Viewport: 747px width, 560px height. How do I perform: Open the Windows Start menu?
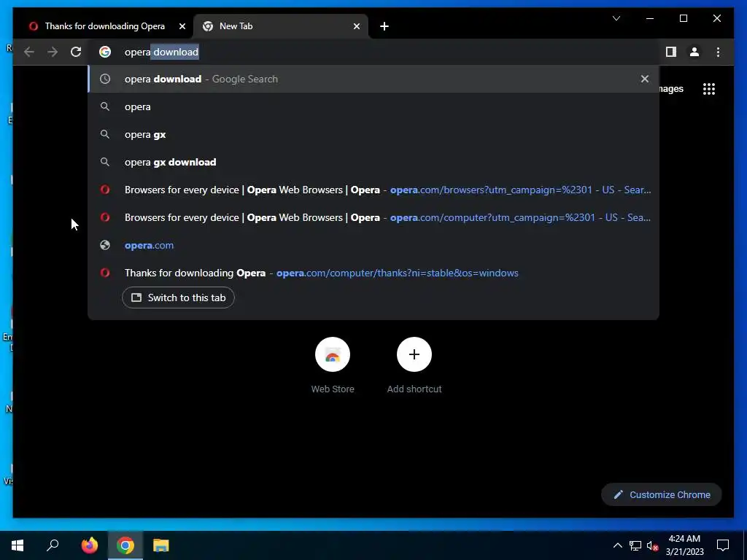click(18, 545)
